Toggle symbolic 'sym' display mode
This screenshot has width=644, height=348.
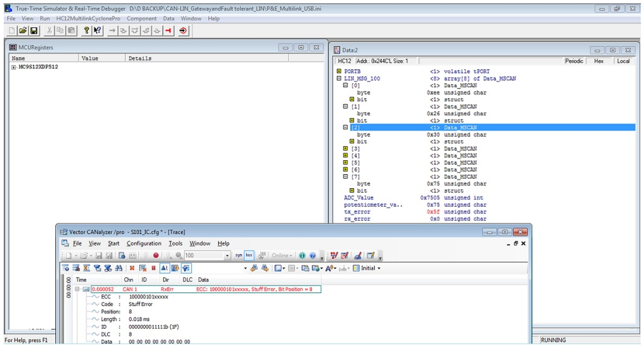pos(239,255)
